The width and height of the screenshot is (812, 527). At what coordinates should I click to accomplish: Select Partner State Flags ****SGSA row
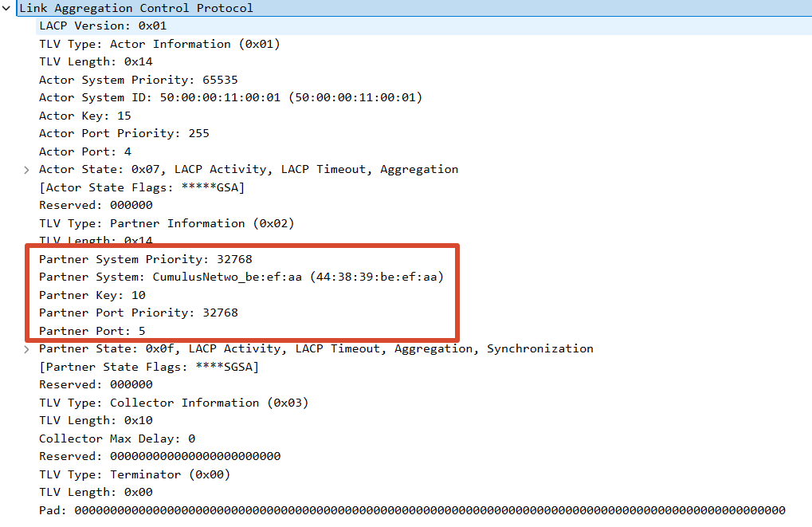pyautogui.click(x=149, y=367)
